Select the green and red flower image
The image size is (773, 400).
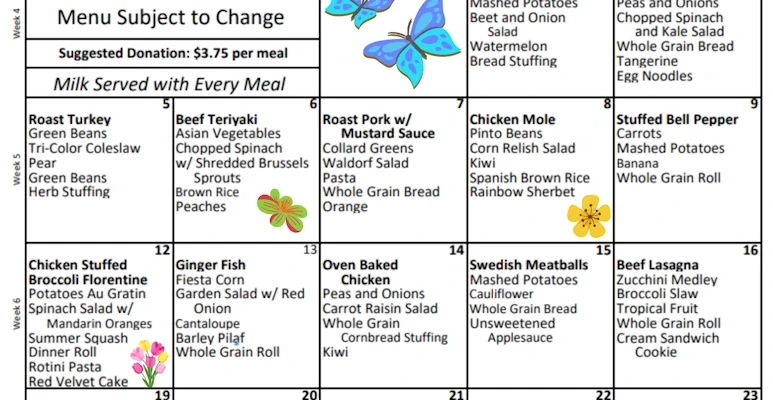[x=281, y=209]
